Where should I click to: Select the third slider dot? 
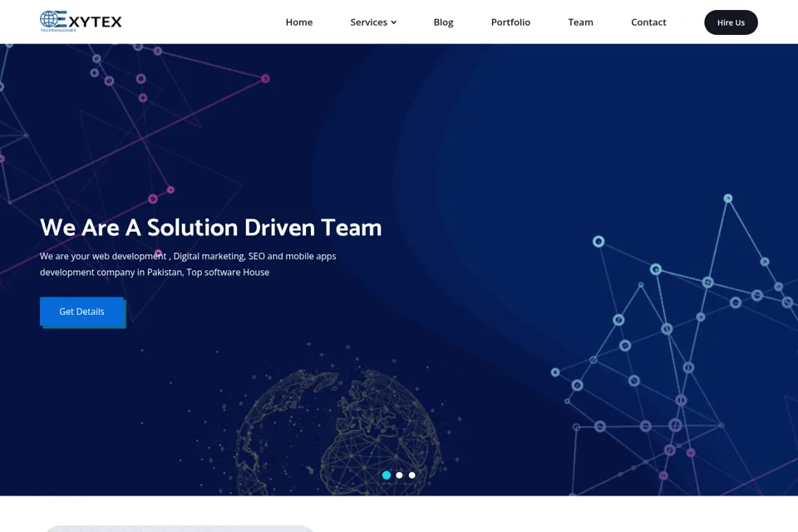(x=411, y=475)
